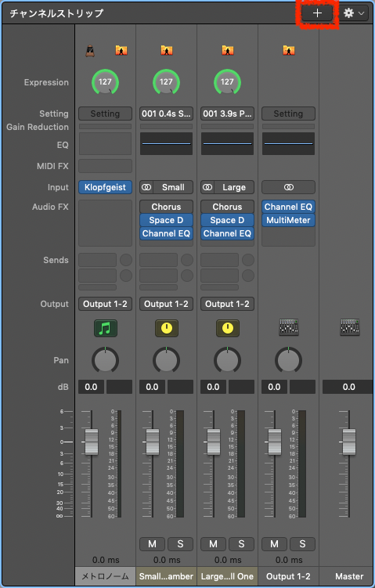Click the MIDI FX slot on metronome strip

tap(106, 166)
